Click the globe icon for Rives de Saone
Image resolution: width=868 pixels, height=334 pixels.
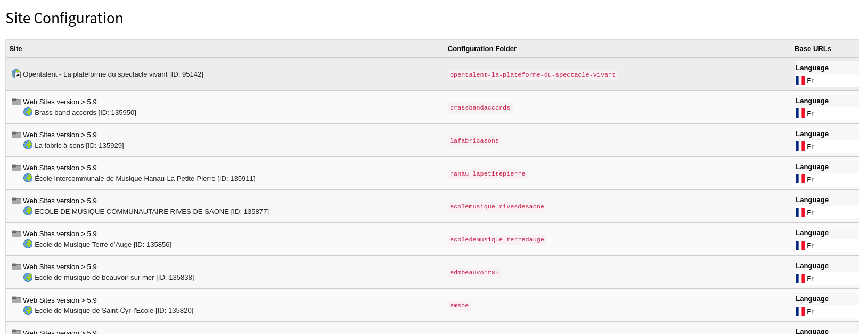tap(28, 211)
